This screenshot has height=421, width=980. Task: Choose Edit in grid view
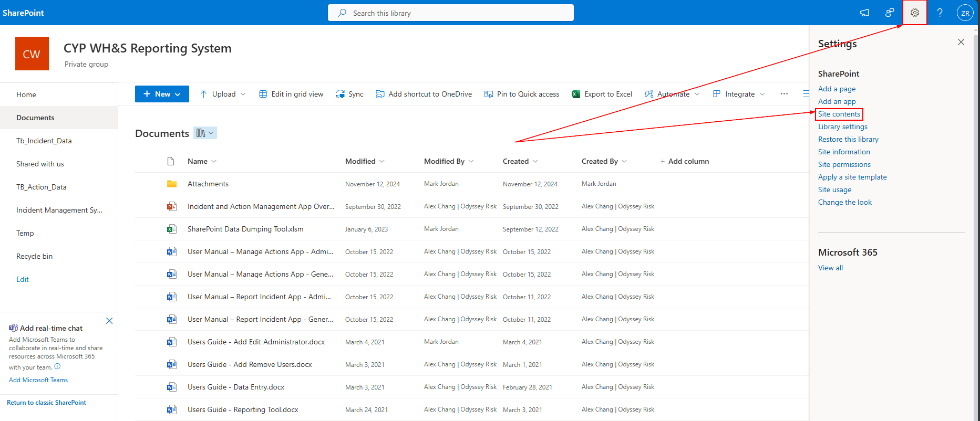(x=291, y=94)
